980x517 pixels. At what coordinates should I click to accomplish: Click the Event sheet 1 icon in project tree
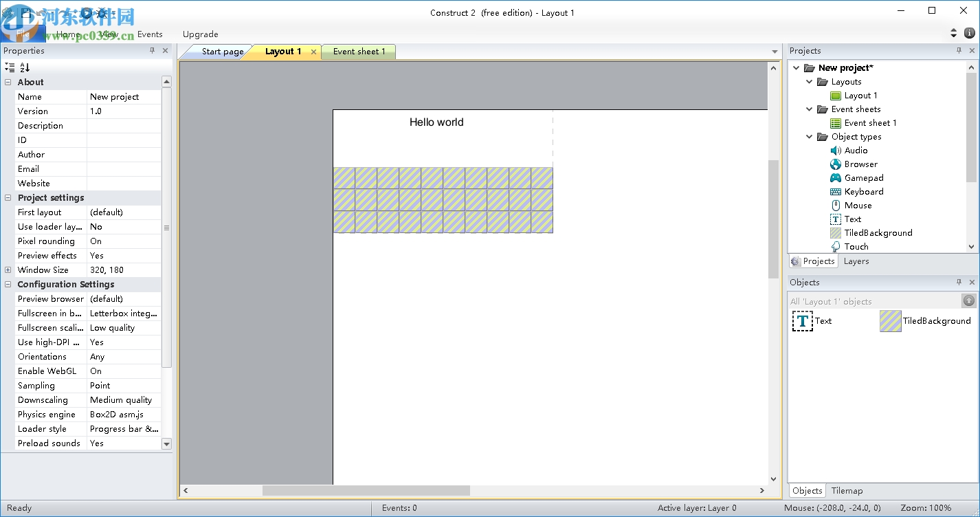[836, 123]
